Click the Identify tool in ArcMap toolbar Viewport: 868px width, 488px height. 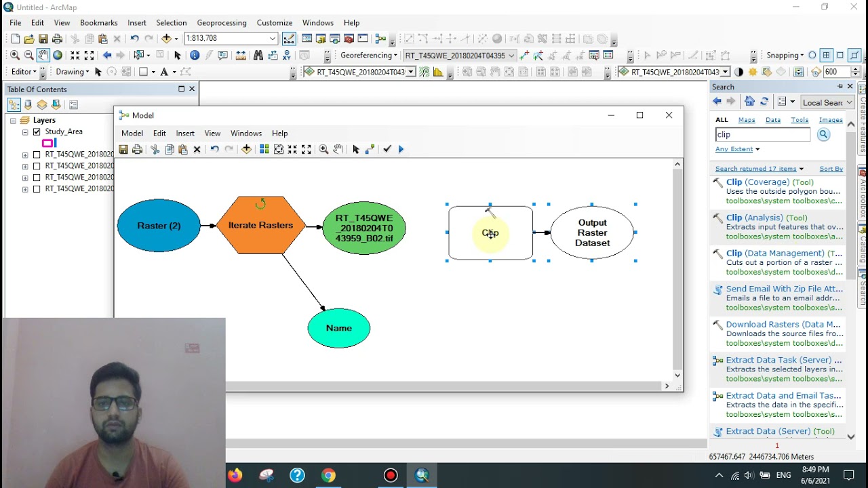195,55
